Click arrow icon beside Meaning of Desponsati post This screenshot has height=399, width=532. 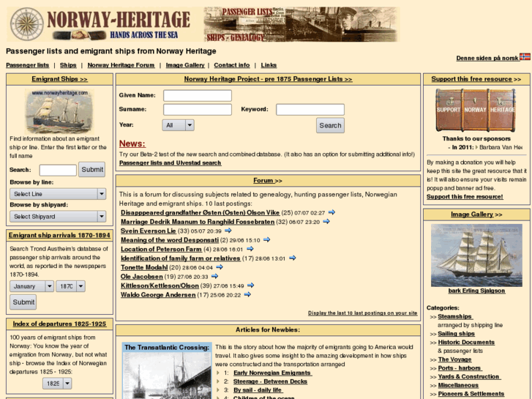tap(266, 239)
